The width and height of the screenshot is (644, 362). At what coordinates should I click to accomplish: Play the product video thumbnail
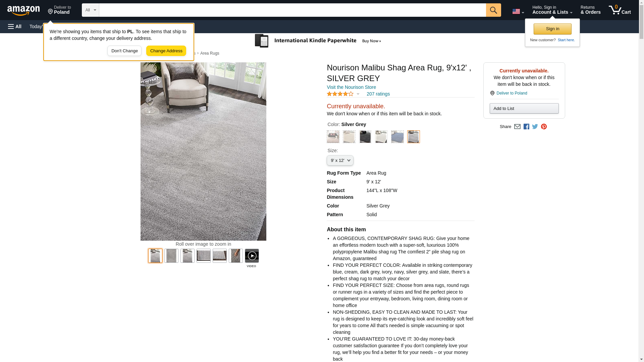(252, 256)
